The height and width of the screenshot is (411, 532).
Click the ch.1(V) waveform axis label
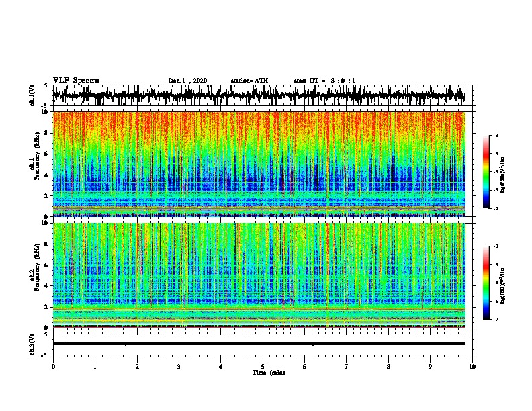(x=32, y=95)
